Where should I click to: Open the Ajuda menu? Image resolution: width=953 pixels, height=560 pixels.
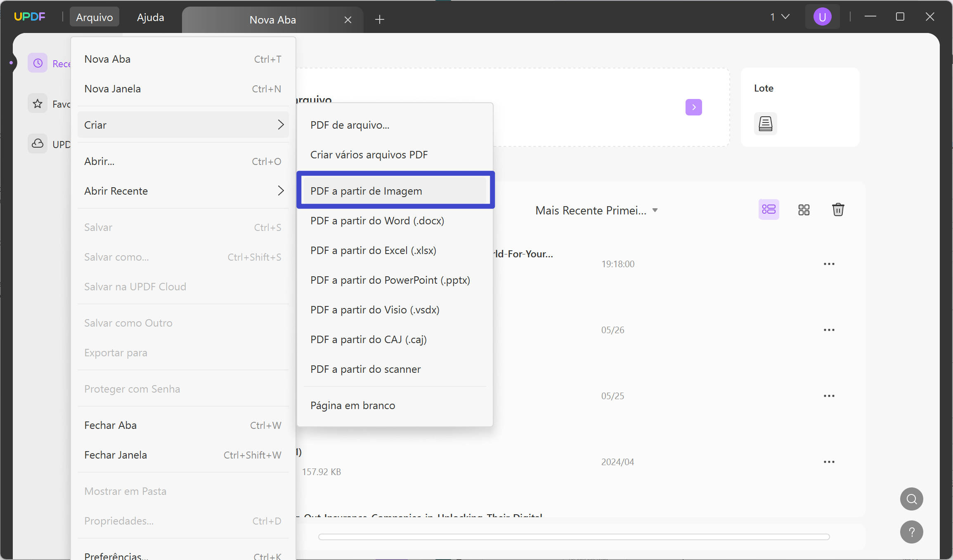click(x=150, y=17)
